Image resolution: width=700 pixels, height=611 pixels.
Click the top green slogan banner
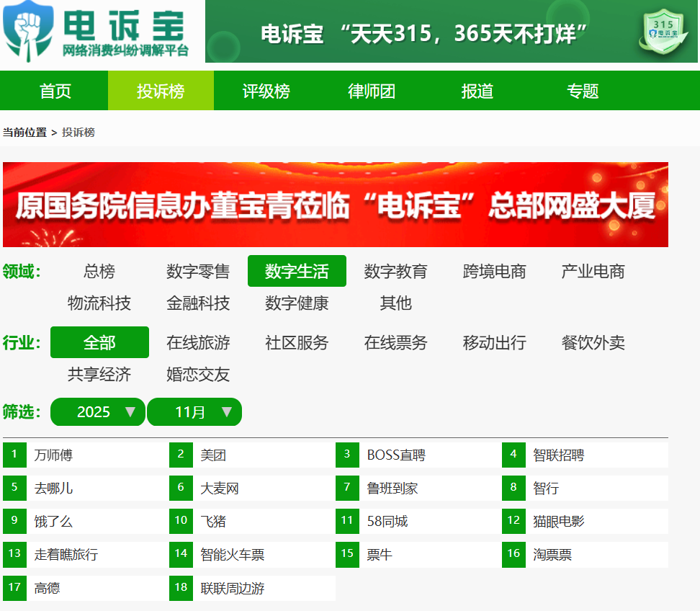tap(425, 33)
